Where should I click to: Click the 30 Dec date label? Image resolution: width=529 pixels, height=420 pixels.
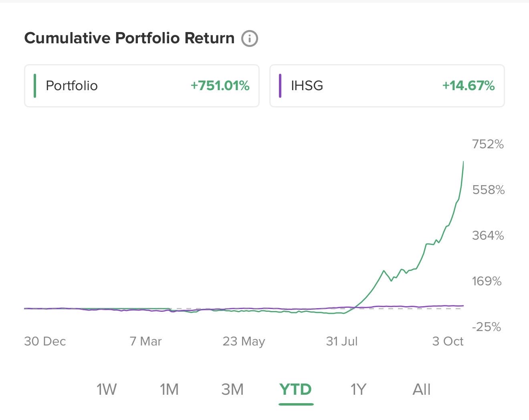[45, 341]
